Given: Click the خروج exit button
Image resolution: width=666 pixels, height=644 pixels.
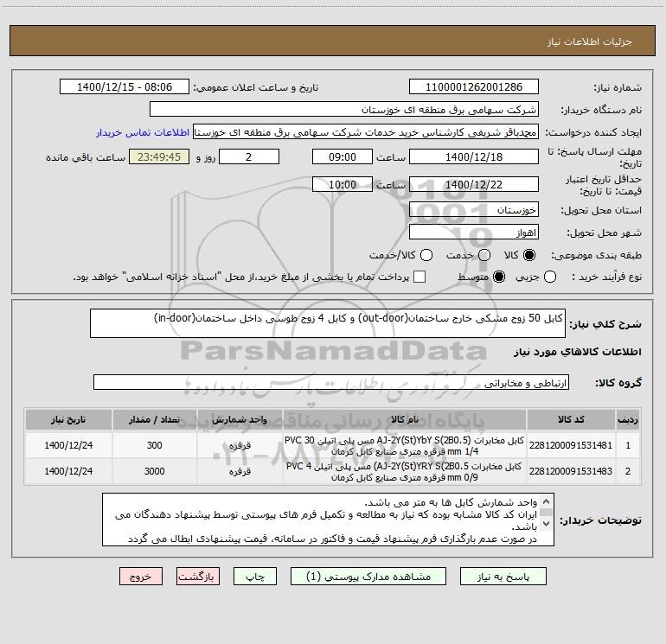Looking at the screenshot, I should [x=141, y=577].
